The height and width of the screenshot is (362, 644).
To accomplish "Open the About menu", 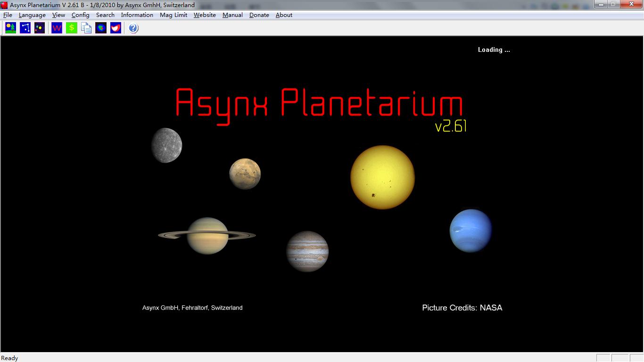I will (x=284, y=15).
